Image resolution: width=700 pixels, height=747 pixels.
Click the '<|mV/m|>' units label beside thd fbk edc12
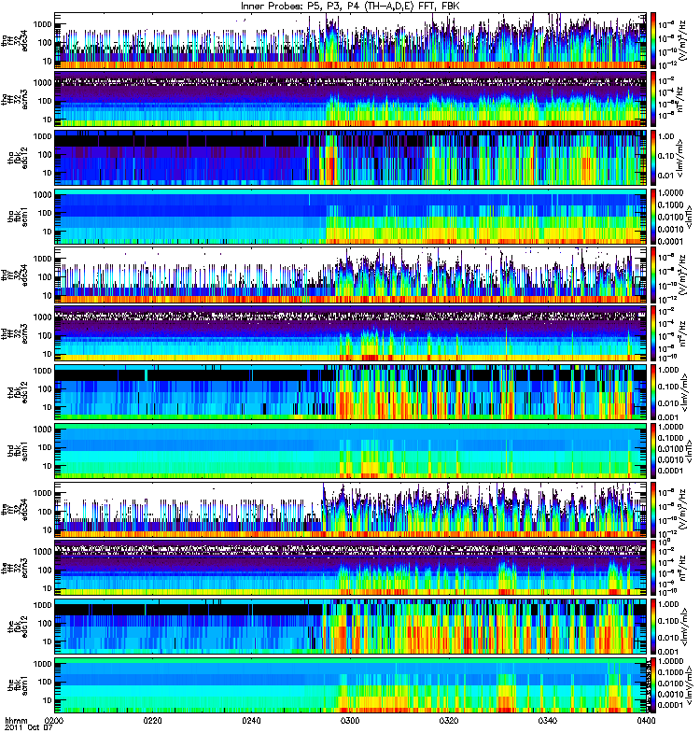[686, 392]
